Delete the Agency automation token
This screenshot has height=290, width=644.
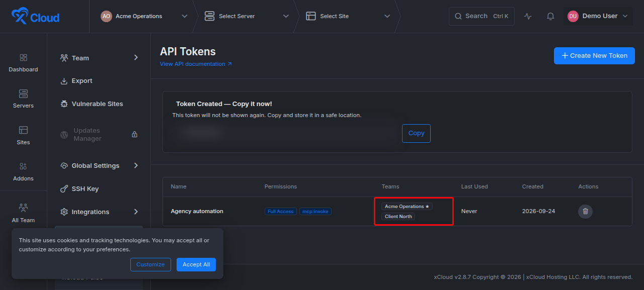coord(585,211)
